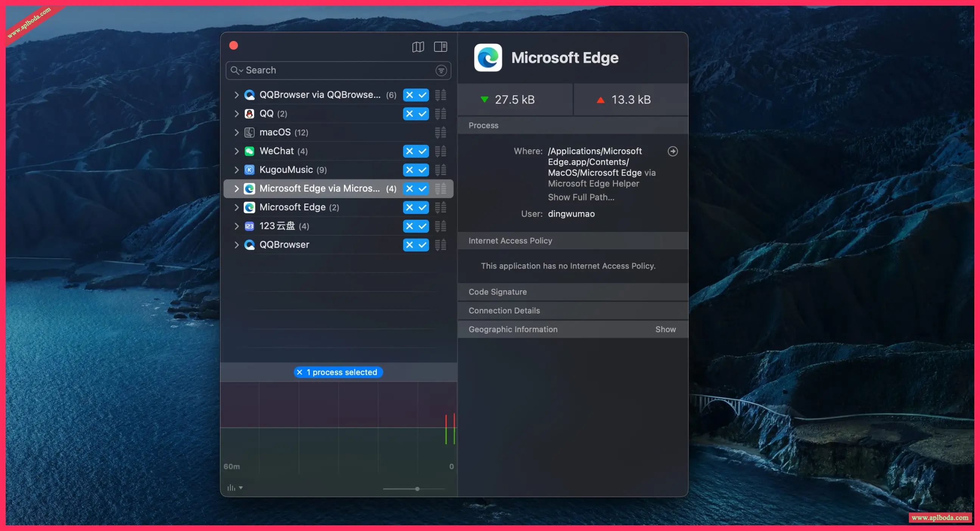Expand the KugouMusic (9) row
This screenshot has width=980, height=531.
click(236, 170)
